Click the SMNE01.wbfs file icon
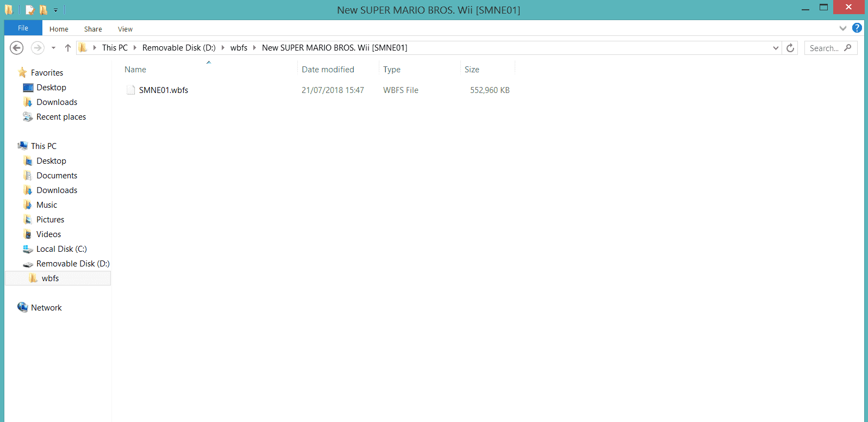 click(130, 90)
